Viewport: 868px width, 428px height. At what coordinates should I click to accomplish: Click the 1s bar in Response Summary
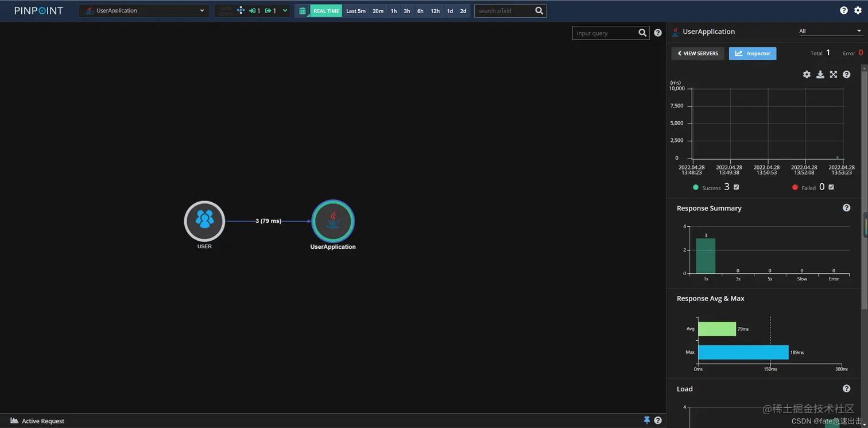(x=706, y=256)
